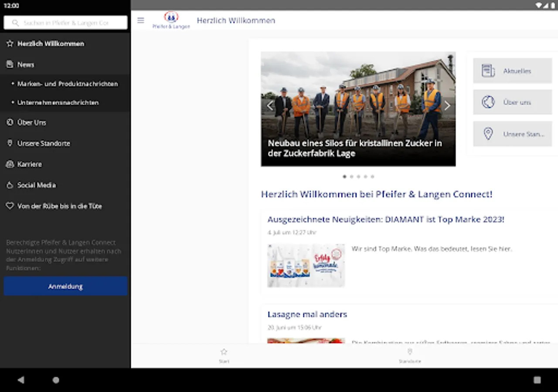This screenshot has width=558, height=392.
Task: Click the DIAMANT product thumbnail image
Action: coord(306,266)
